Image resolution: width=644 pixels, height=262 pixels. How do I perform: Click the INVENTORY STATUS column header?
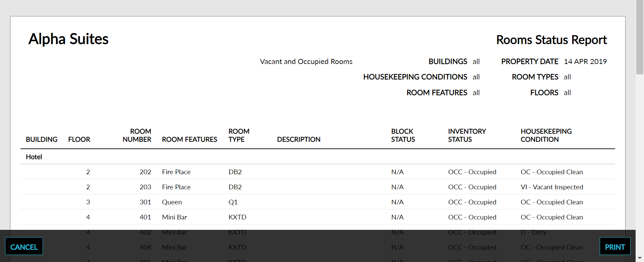467,135
